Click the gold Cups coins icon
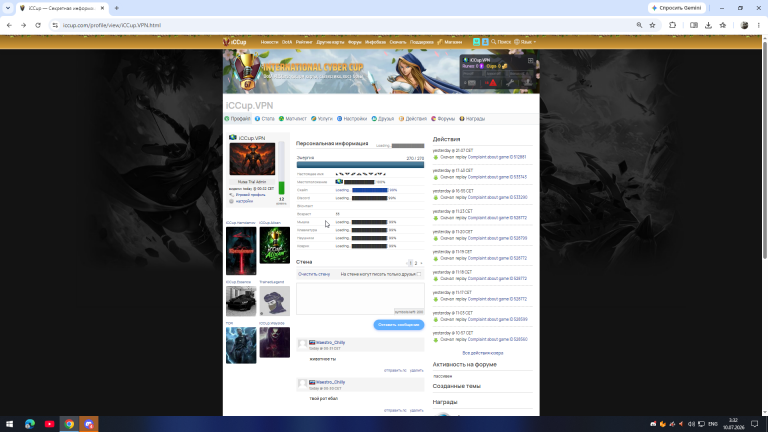The width and height of the screenshot is (768, 432). coord(504,66)
